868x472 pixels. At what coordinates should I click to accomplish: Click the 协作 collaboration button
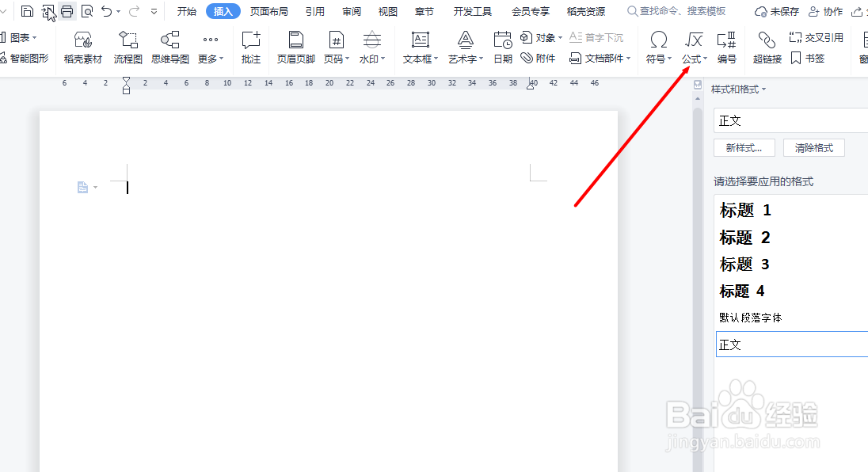(825, 11)
